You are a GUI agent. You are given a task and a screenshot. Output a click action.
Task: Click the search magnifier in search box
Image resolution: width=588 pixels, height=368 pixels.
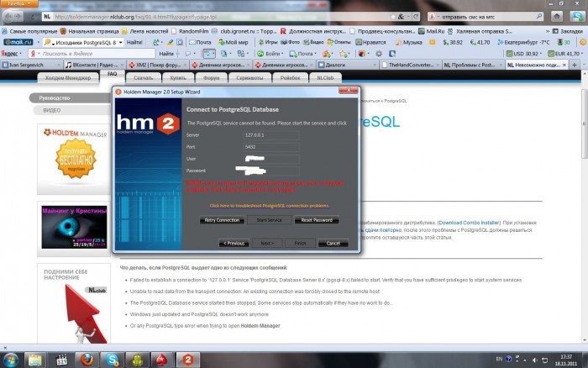click(x=539, y=17)
